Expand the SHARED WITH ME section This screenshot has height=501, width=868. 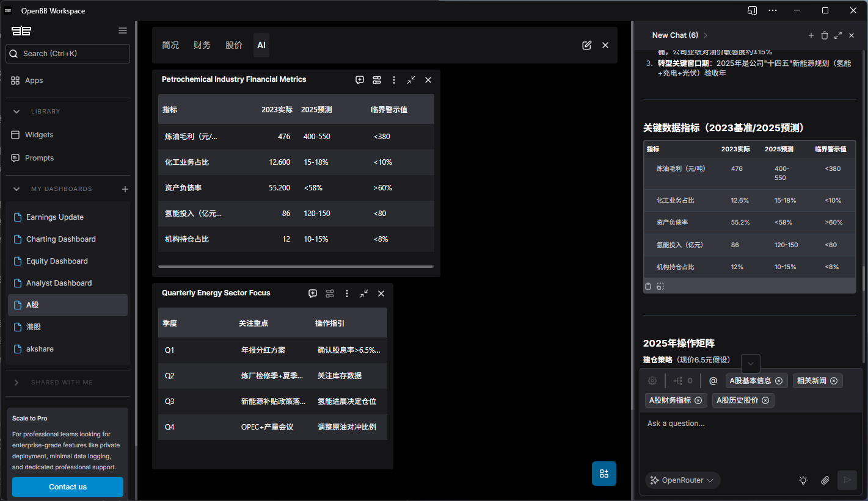click(x=16, y=383)
